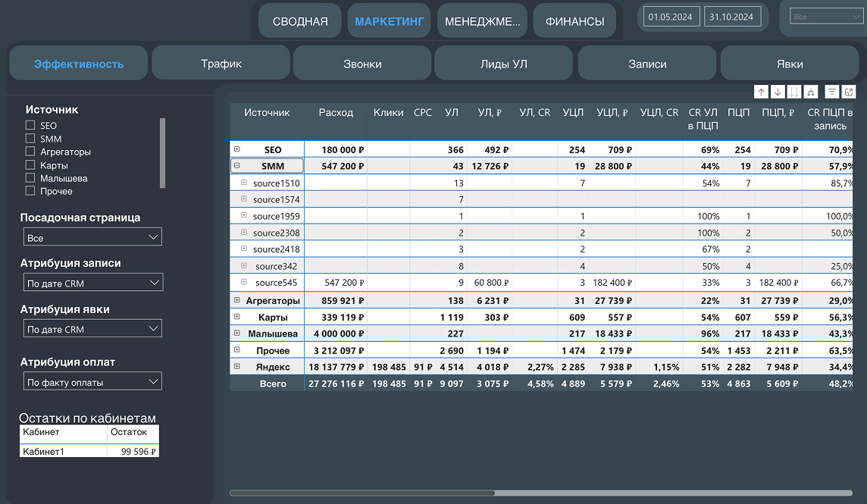
Task: Click the drill up arrow icon
Action: (x=762, y=92)
